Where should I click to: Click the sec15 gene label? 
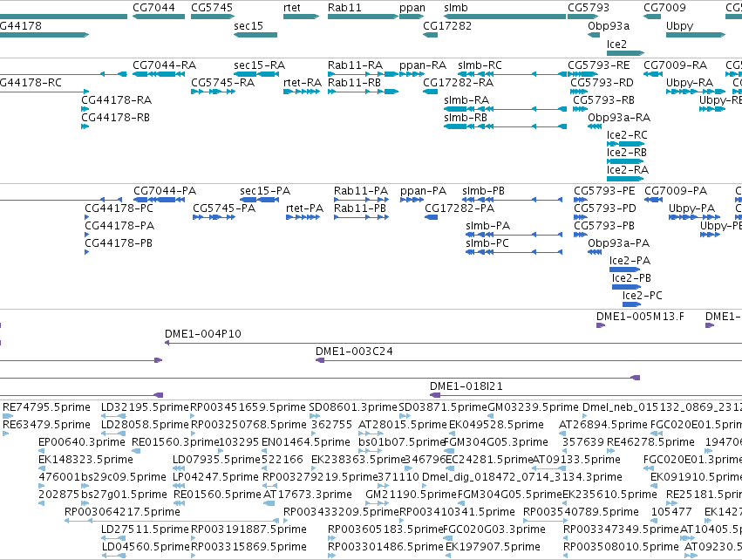coord(248,25)
